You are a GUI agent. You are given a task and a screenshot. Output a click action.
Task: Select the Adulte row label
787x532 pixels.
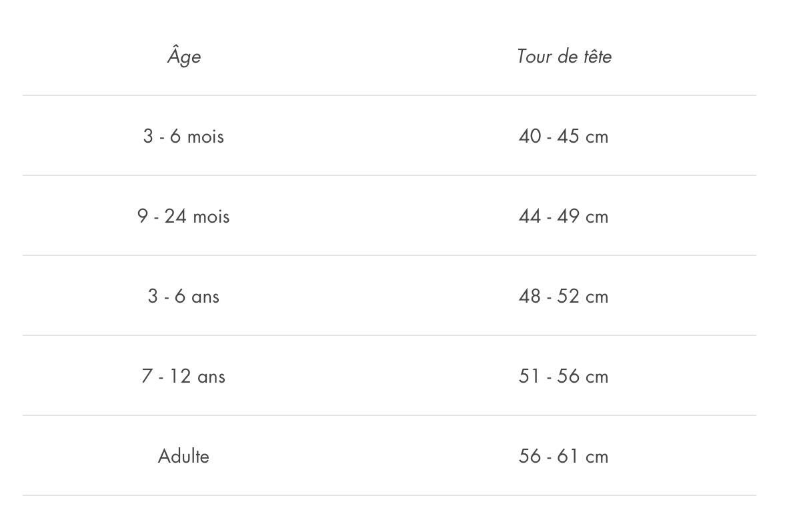(183, 457)
